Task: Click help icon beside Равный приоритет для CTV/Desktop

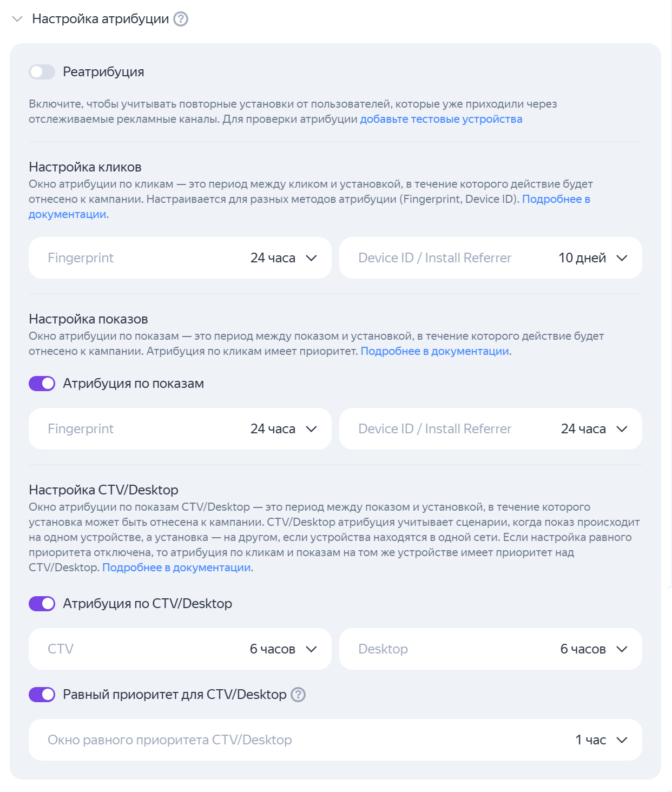Action: tap(298, 694)
